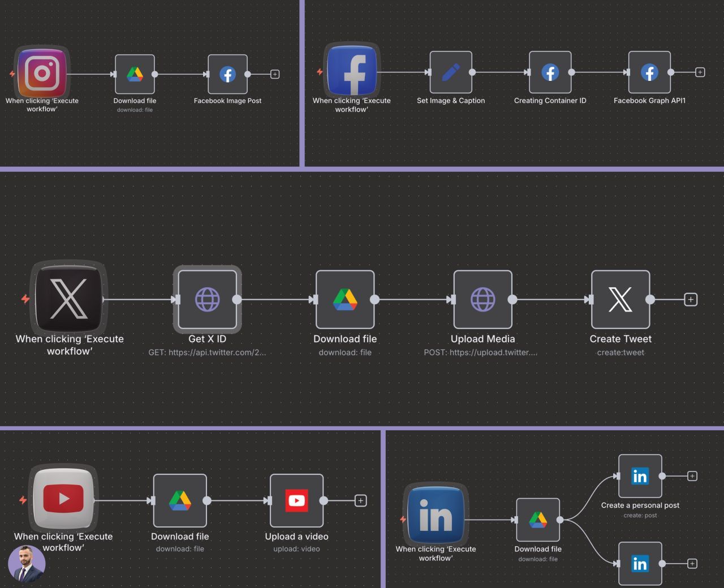Screen dimensions: 724x588
Task: Click the 'Set Image & Caption' label
Action: pyautogui.click(x=451, y=101)
